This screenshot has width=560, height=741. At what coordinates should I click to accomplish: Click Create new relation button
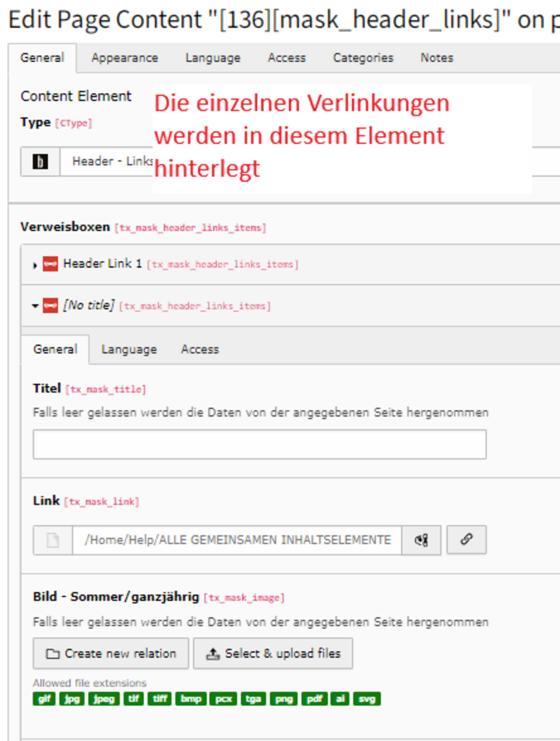tap(111, 653)
